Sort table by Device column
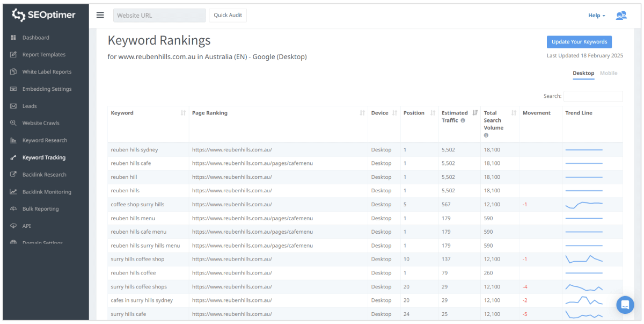 click(394, 113)
